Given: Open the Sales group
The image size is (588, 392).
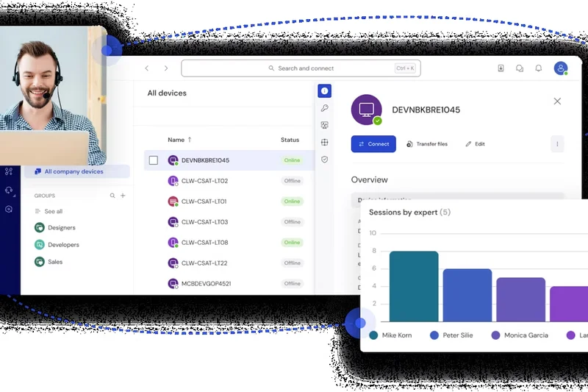Looking at the screenshot, I should click(x=49, y=262).
